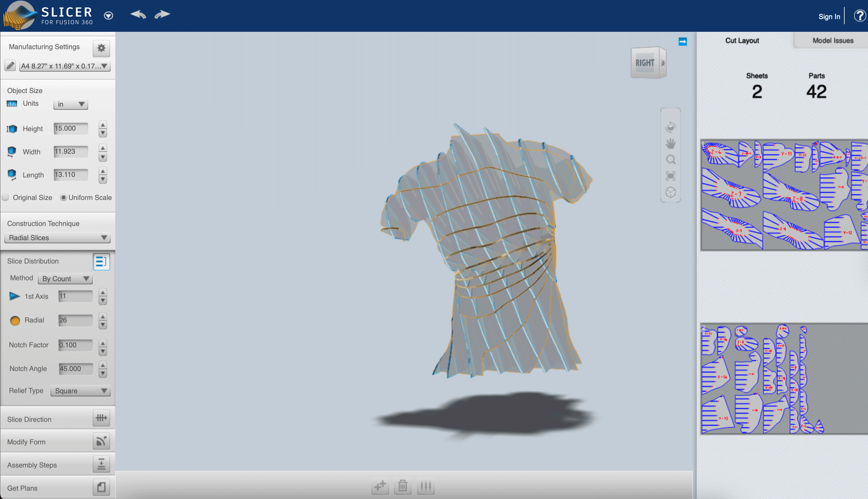Click the redo arrow in header
Image resolution: width=868 pixels, height=499 pixels.
pyautogui.click(x=162, y=14)
